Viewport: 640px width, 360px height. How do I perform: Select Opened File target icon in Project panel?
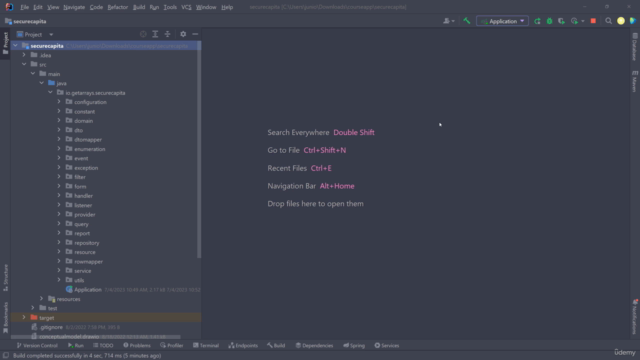[x=143, y=34]
